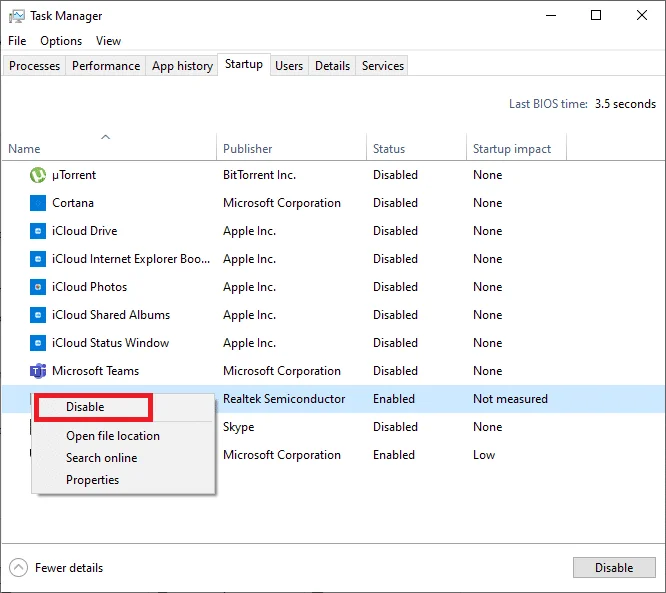Open the File menu

pos(17,41)
